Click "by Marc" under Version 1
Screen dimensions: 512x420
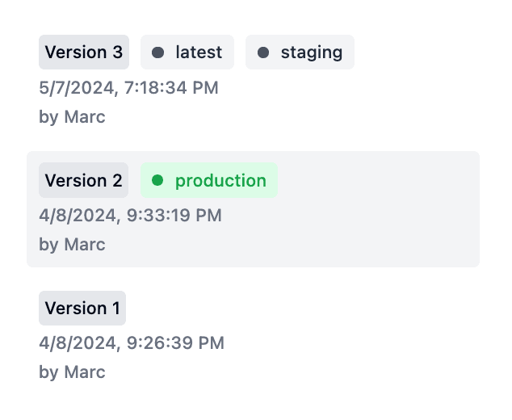pyautogui.click(x=72, y=372)
